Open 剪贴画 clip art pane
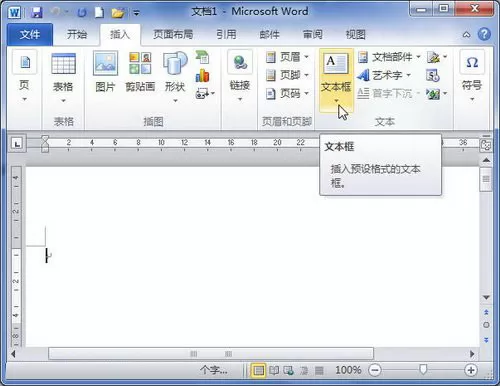Screen dimensions: 500x386 click(x=140, y=71)
